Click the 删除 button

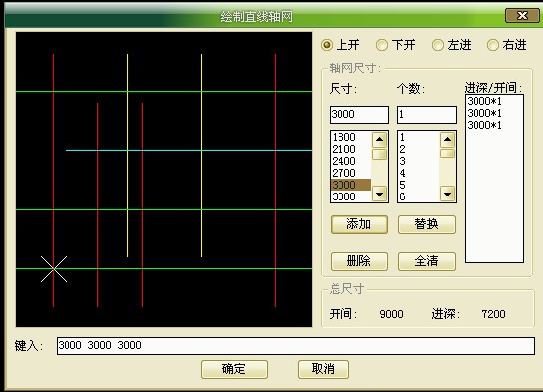point(359,261)
